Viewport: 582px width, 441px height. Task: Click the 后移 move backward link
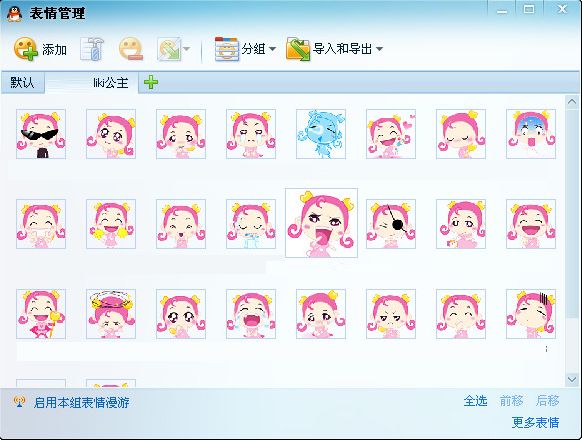[547, 401]
